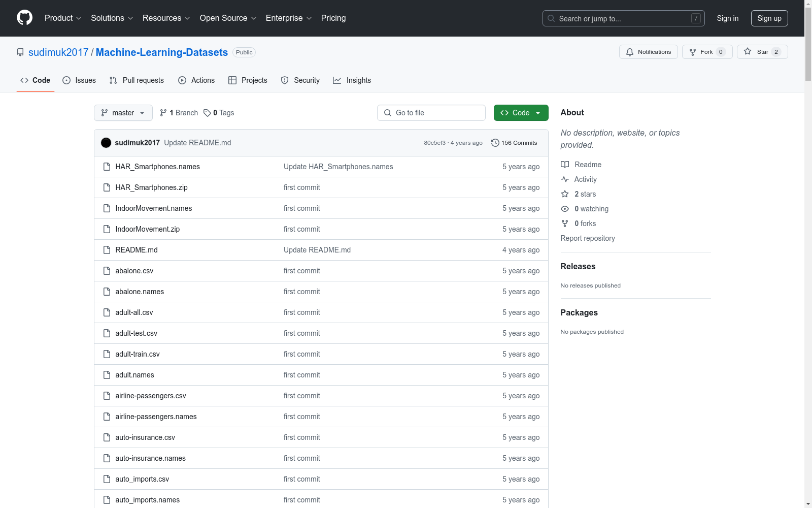Click the sudimuk2017 avatar in commit row
The width and height of the screenshot is (812, 508).
pyautogui.click(x=106, y=143)
